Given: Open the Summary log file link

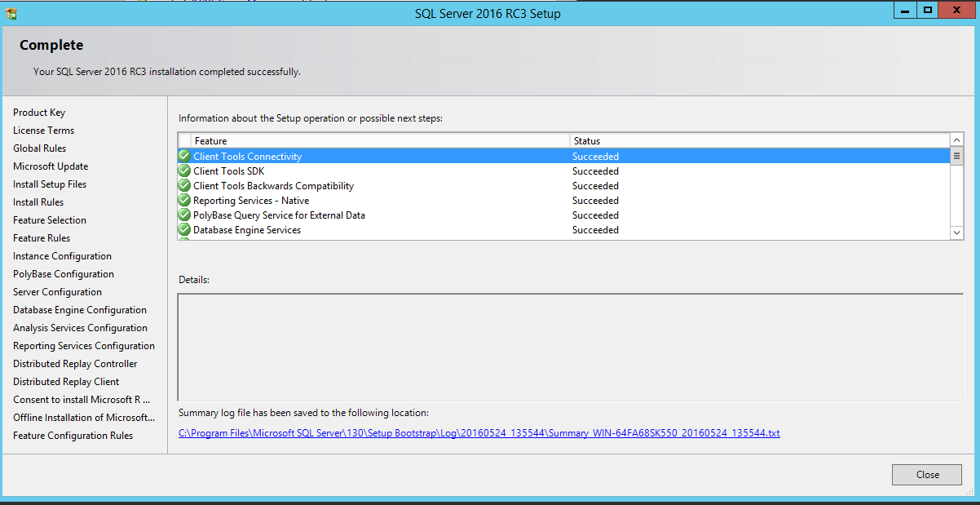Looking at the screenshot, I should pyautogui.click(x=479, y=433).
